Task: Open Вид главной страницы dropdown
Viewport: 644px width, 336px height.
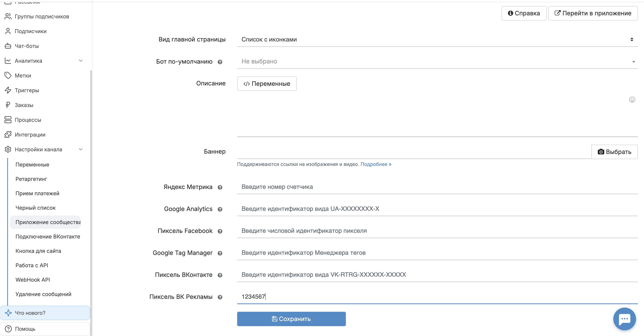Action: [x=437, y=40]
